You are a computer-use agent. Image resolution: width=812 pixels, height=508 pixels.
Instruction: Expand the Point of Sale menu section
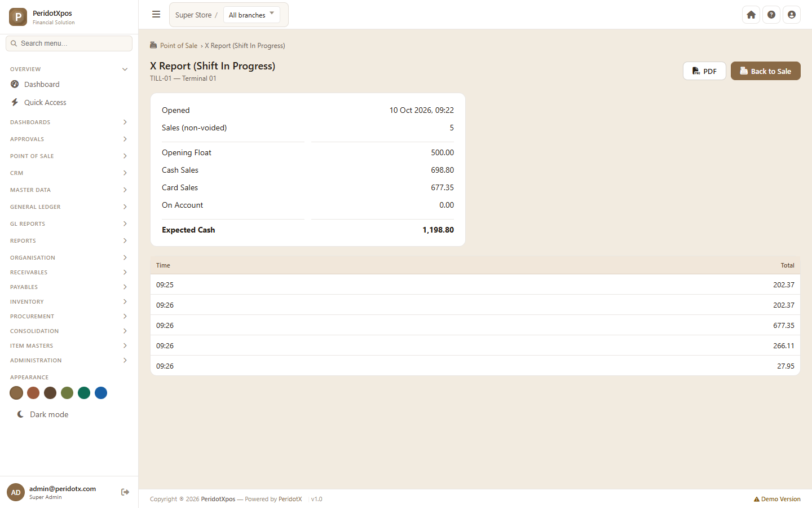click(69, 156)
